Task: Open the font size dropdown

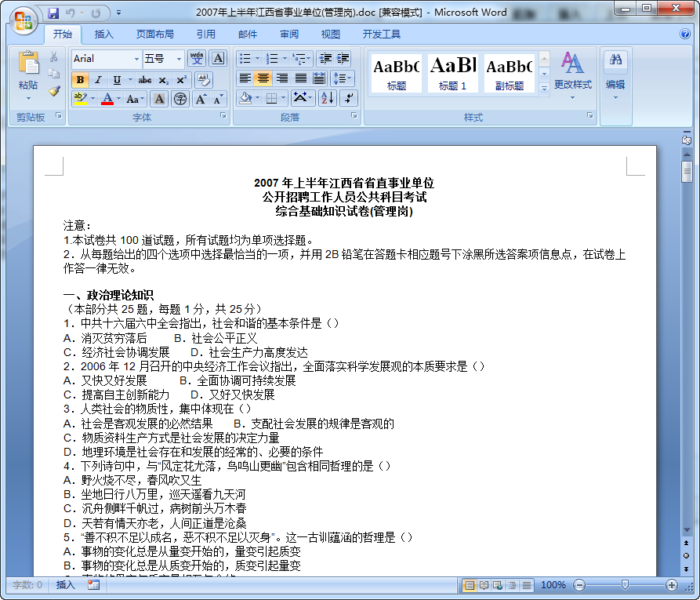Action: (179, 59)
